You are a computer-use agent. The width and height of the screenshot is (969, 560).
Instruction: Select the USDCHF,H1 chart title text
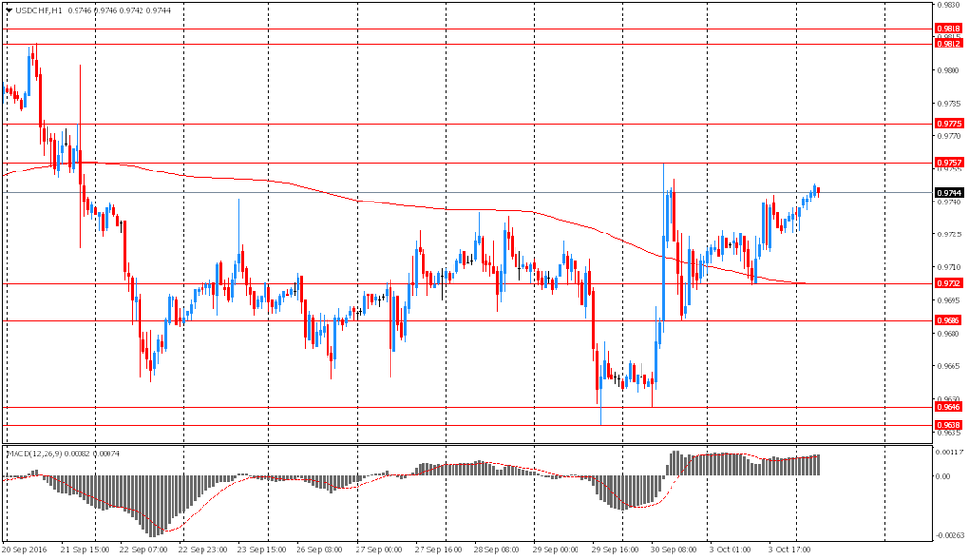coord(39,10)
